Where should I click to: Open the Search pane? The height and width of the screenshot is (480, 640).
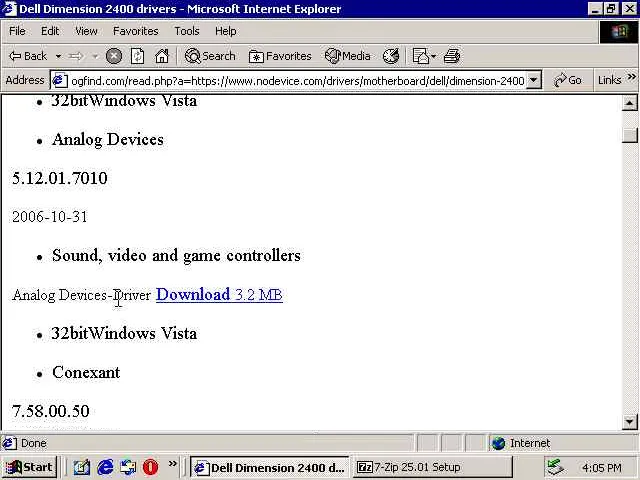[x=210, y=56]
